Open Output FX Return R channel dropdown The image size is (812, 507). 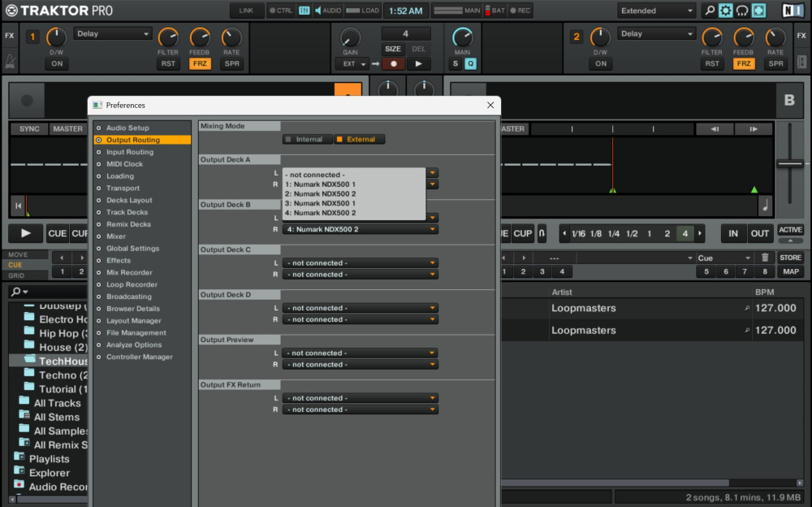point(361,409)
